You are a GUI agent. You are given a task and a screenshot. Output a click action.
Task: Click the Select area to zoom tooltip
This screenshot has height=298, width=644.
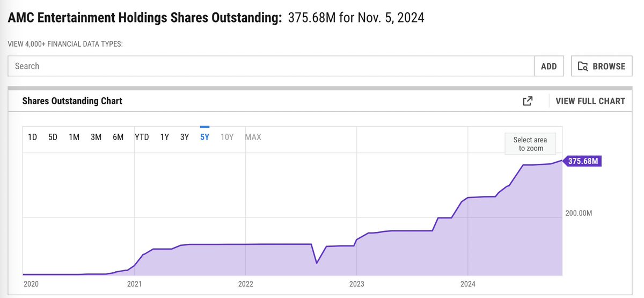pos(530,144)
